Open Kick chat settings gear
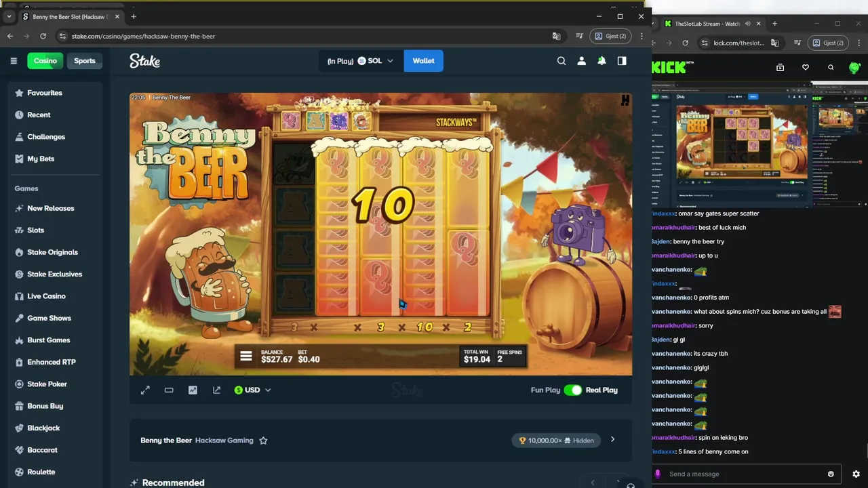This screenshot has height=488, width=868. [x=856, y=474]
